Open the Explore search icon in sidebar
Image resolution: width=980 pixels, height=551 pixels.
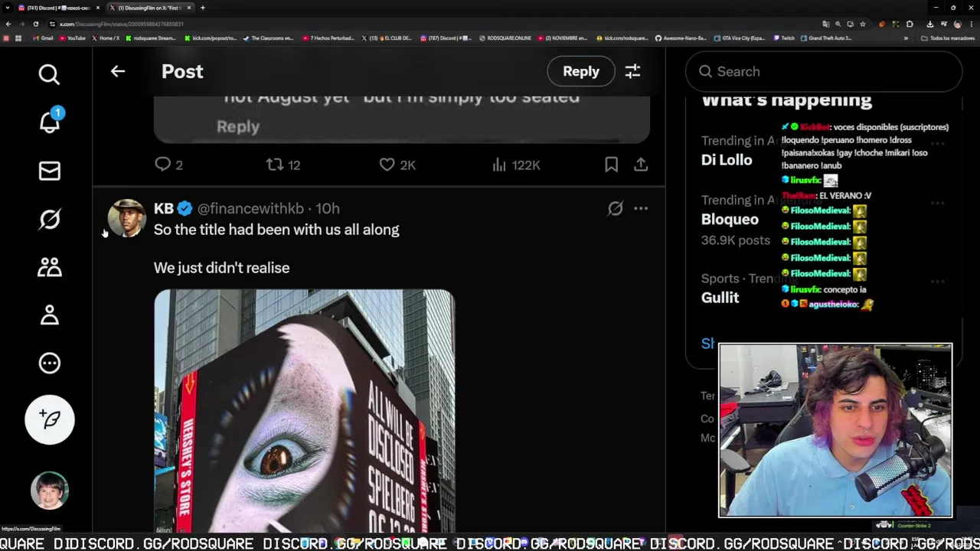click(x=49, y=74)
